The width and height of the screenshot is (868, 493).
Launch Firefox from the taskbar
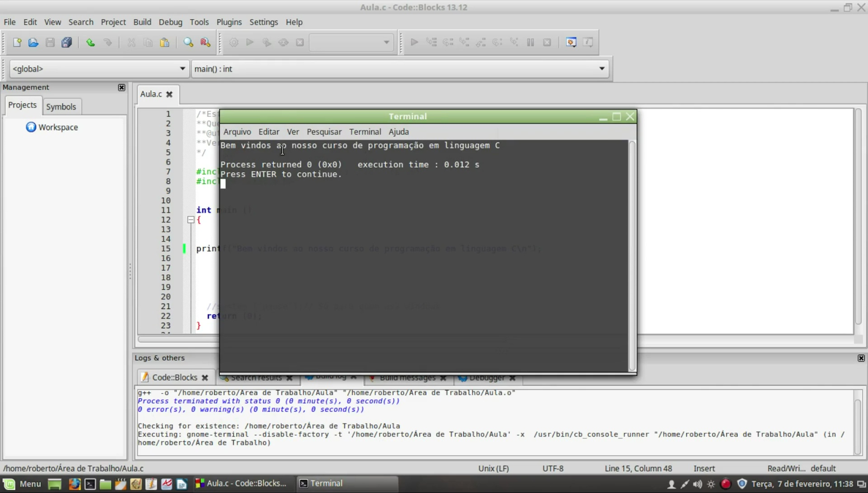tap(74, 484)
